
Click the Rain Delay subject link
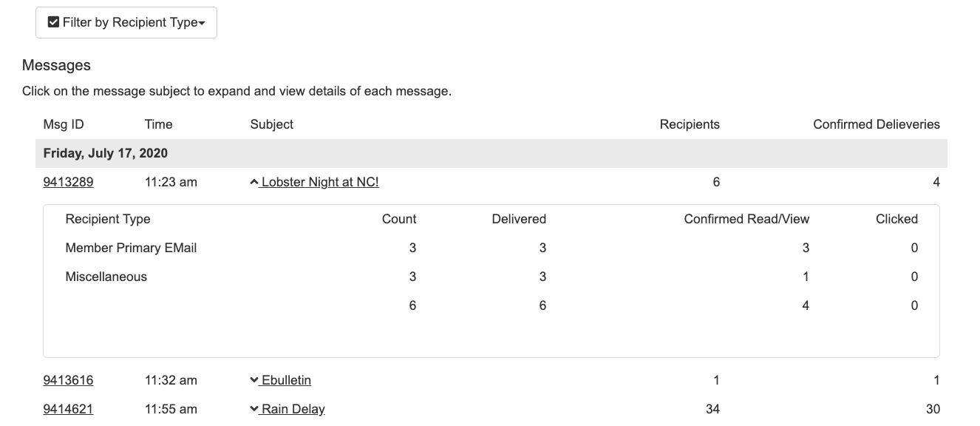pos(293,409)
